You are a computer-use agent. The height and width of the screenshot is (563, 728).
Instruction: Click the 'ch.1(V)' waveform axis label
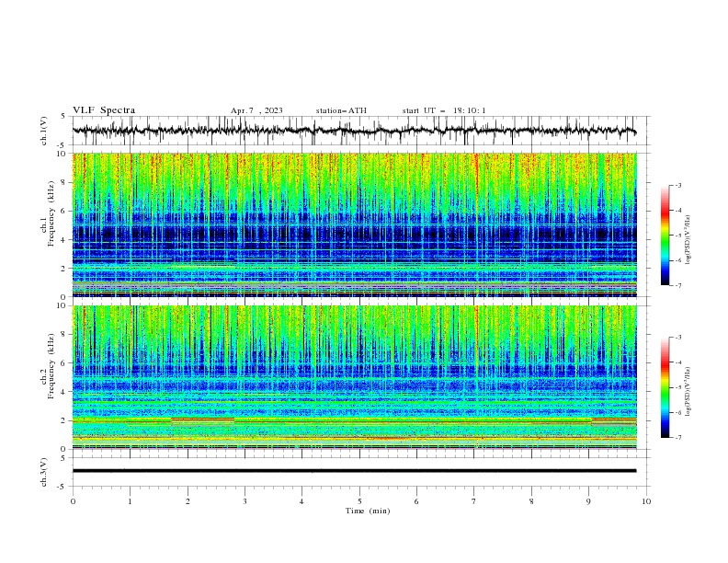point(44,131)
